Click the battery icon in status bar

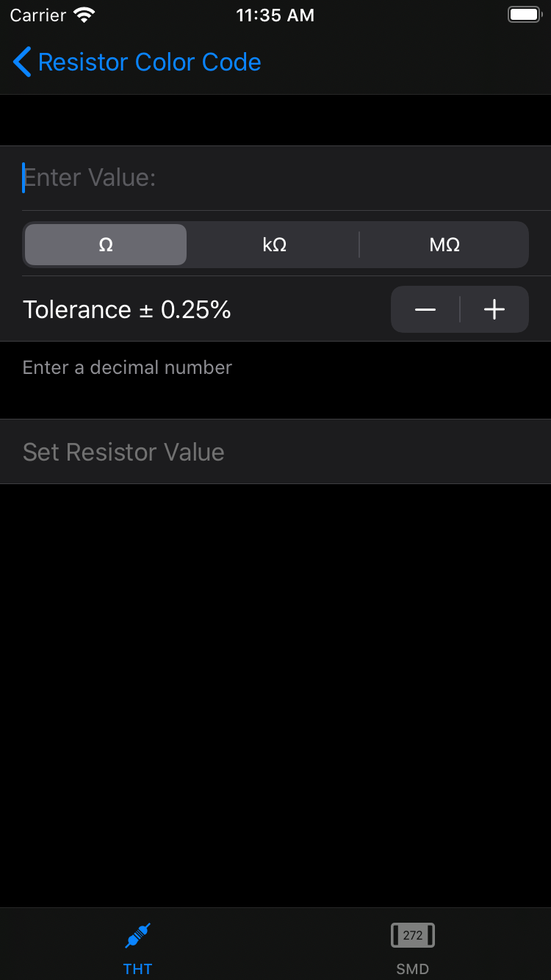tap(524, 15)
